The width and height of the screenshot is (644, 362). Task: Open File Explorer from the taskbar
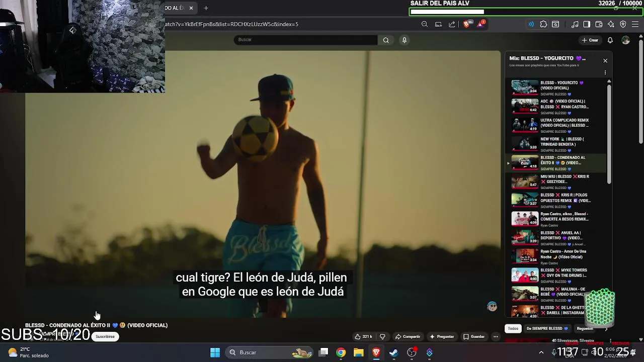[358, 352]
